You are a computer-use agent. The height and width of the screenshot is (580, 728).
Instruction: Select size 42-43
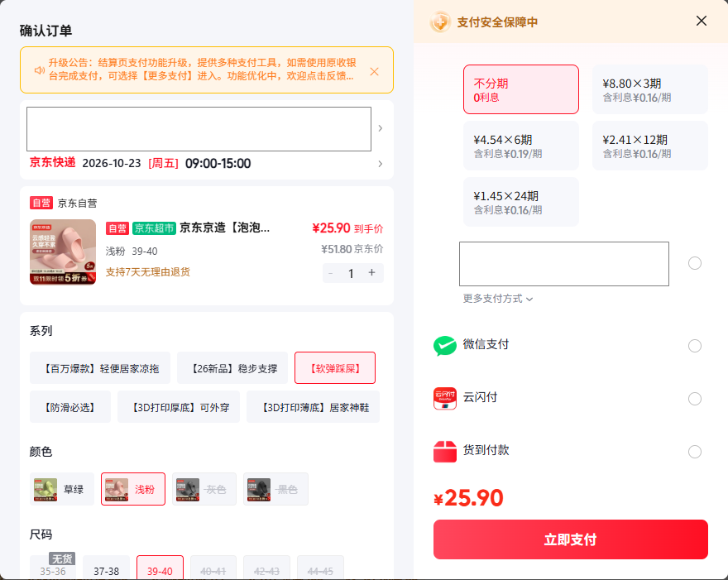tap(266, 568)
